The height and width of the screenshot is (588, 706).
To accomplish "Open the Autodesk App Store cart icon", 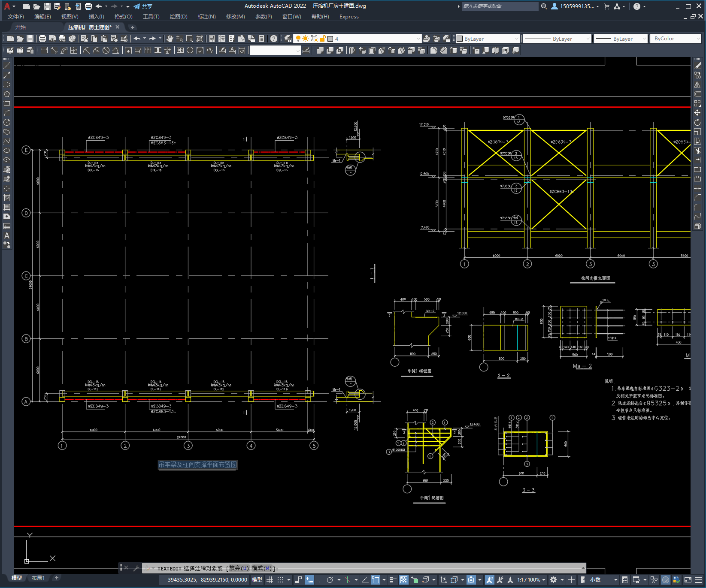I will [x=607, y=6].
